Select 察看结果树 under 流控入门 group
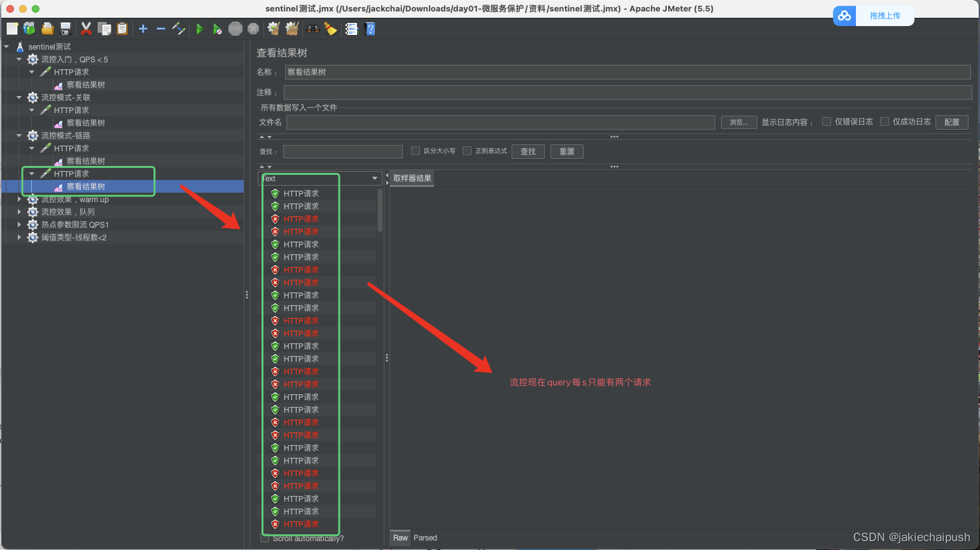Viewport: 980px width, 550px height. pyautogui.click(x=86, y=85)
